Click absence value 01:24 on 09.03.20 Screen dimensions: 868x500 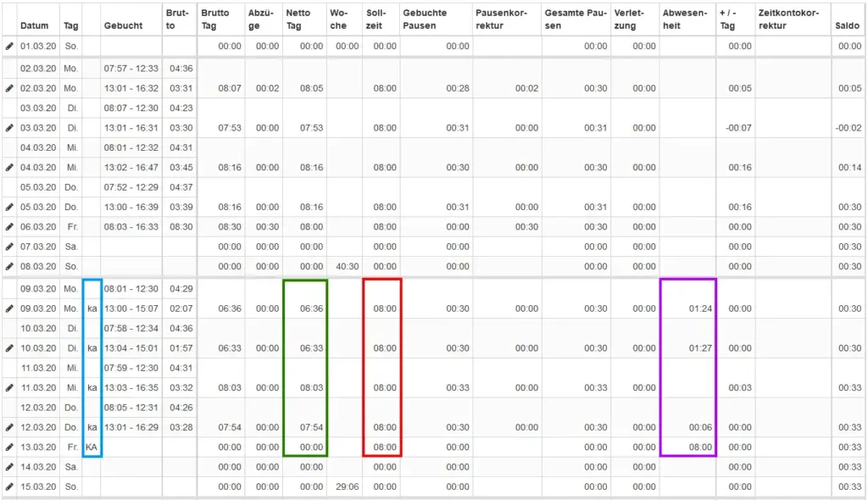click(700, 308)
